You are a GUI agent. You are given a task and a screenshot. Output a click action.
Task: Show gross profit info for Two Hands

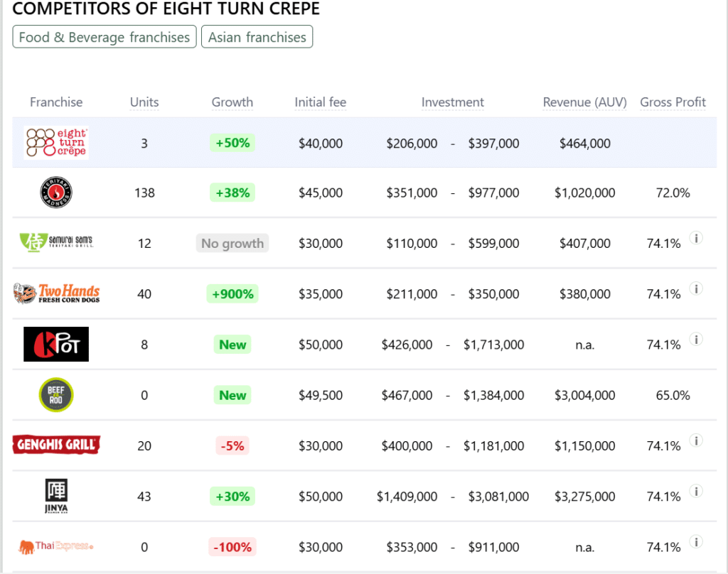point(696,289)
